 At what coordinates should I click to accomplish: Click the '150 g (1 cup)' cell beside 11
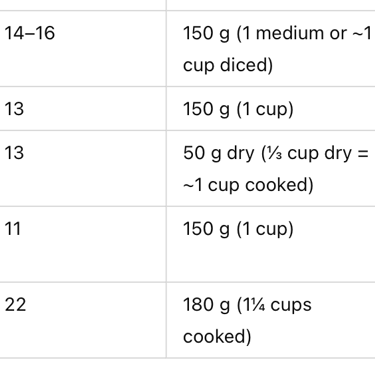click(271, 244)
